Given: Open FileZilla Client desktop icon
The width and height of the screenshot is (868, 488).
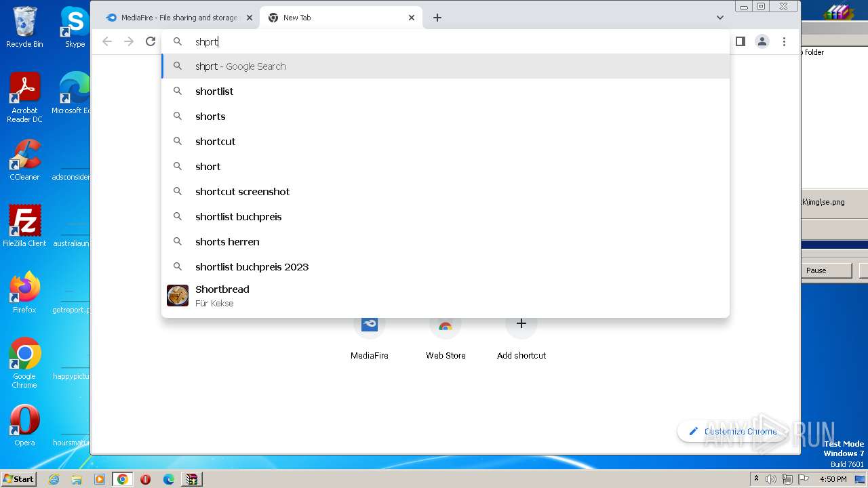Looking at the screenshot, I should (24, 226).
